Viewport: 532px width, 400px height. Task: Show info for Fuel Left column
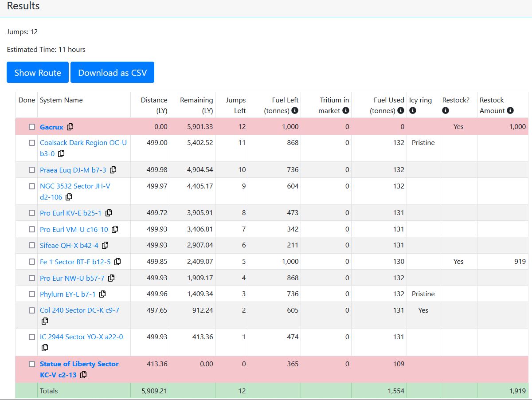[x=295, y=110]
